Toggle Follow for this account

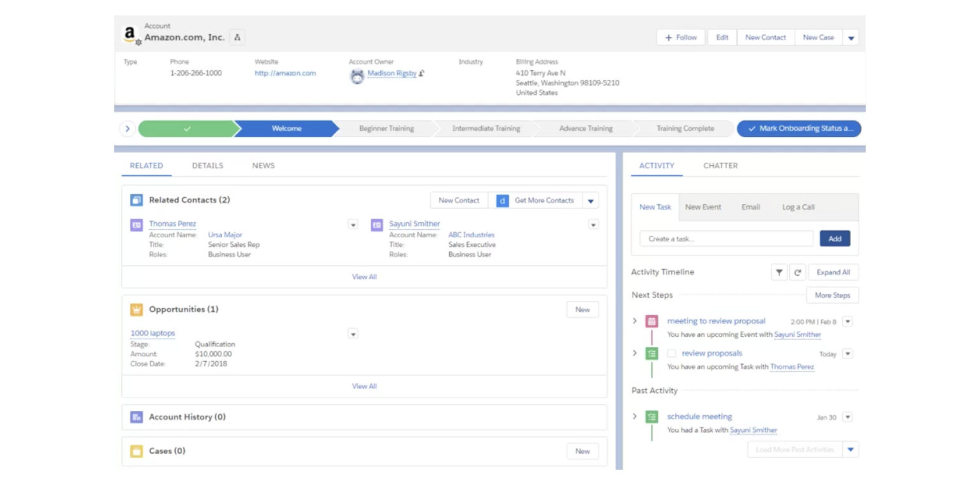pyautogui.click(x=680, y=37)
